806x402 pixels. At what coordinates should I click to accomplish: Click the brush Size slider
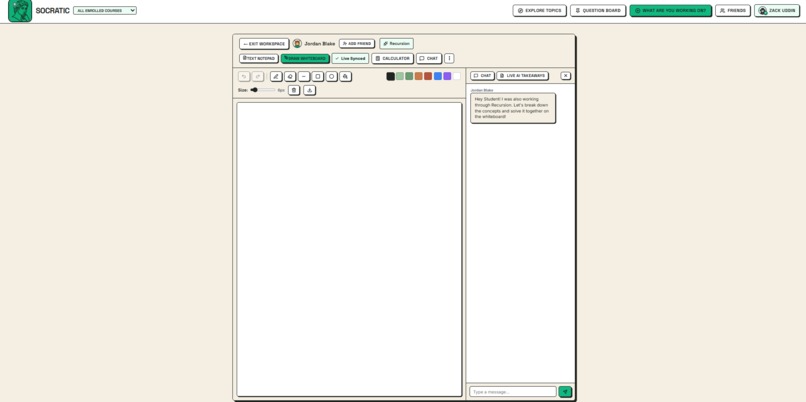[x=263, y=90]
